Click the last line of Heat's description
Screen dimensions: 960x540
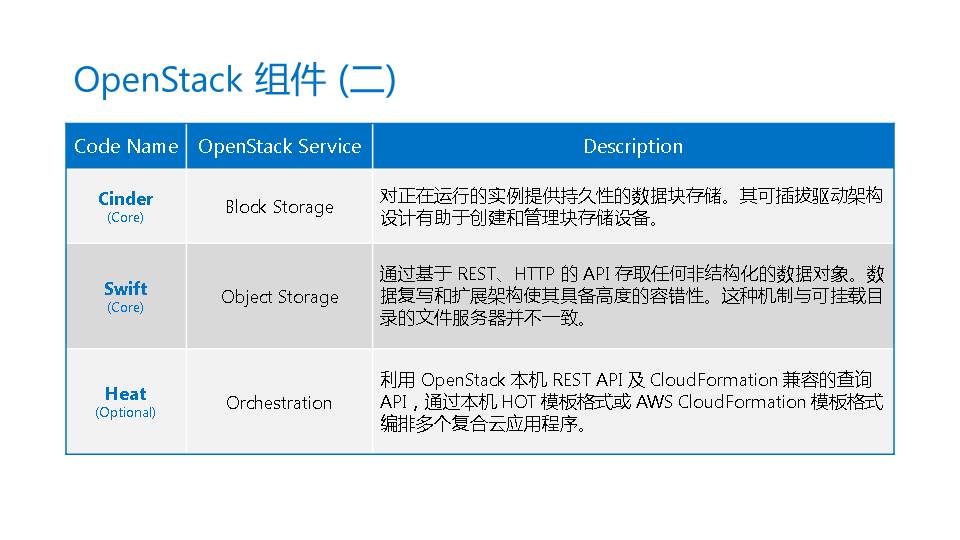click(x=482, y=424)
